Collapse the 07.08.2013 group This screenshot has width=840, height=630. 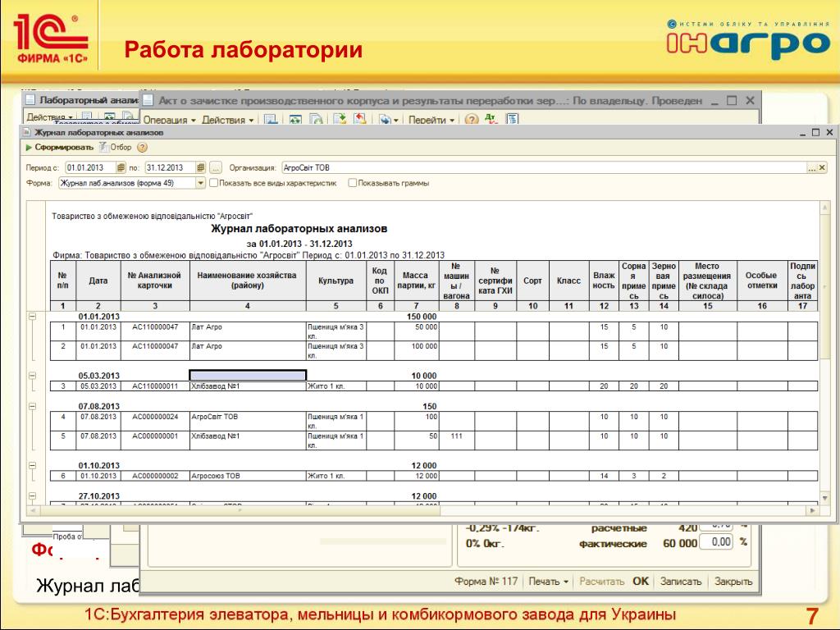point(33,406)
